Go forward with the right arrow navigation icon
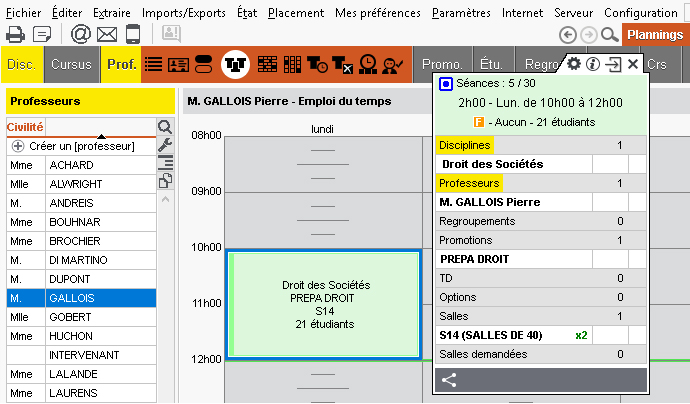 click(x=589, y=35)
